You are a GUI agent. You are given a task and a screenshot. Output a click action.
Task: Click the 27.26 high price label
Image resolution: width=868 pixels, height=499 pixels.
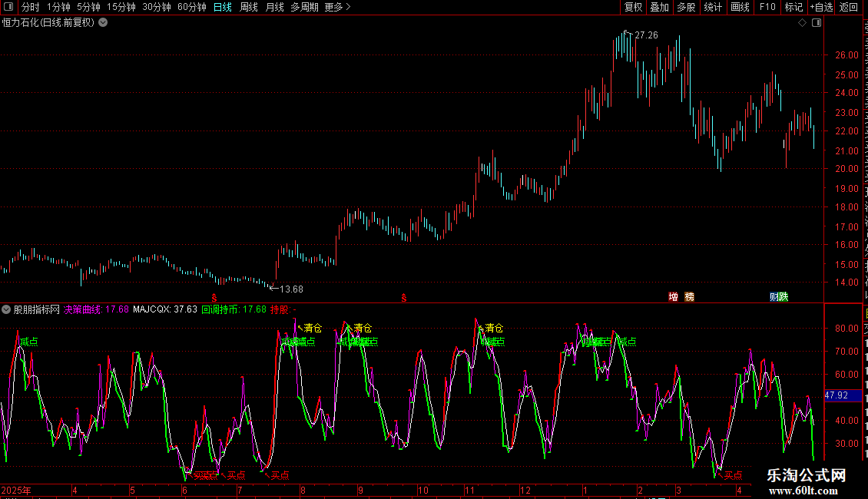click(x=646, y=35)
